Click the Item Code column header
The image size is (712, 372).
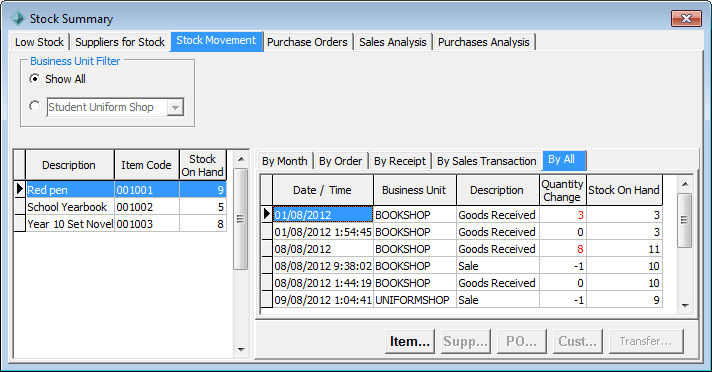click(x=147, y=165)
